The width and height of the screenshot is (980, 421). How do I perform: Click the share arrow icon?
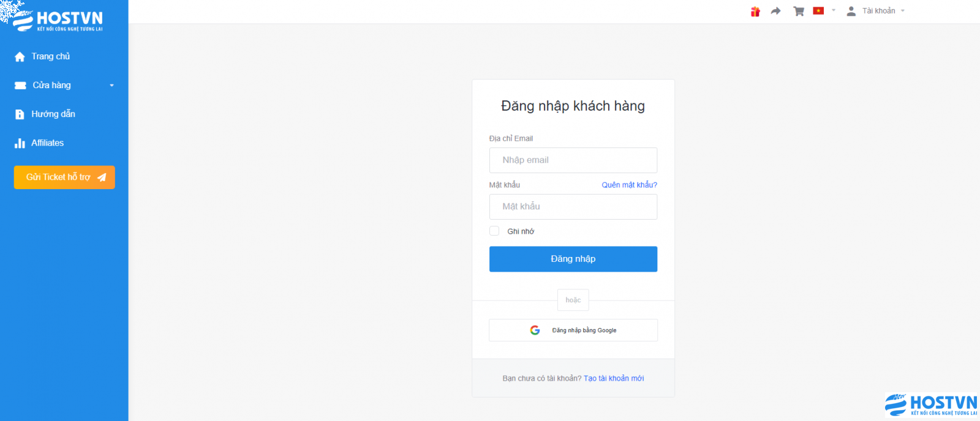point(775,11)
